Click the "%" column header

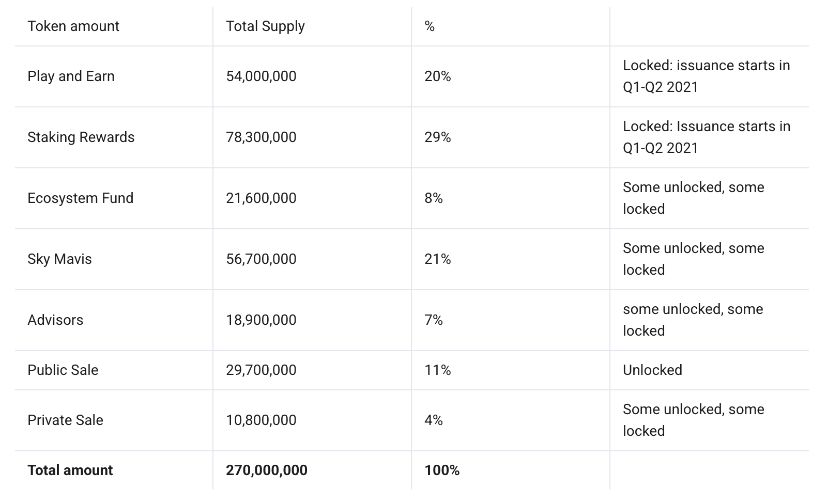430,26
